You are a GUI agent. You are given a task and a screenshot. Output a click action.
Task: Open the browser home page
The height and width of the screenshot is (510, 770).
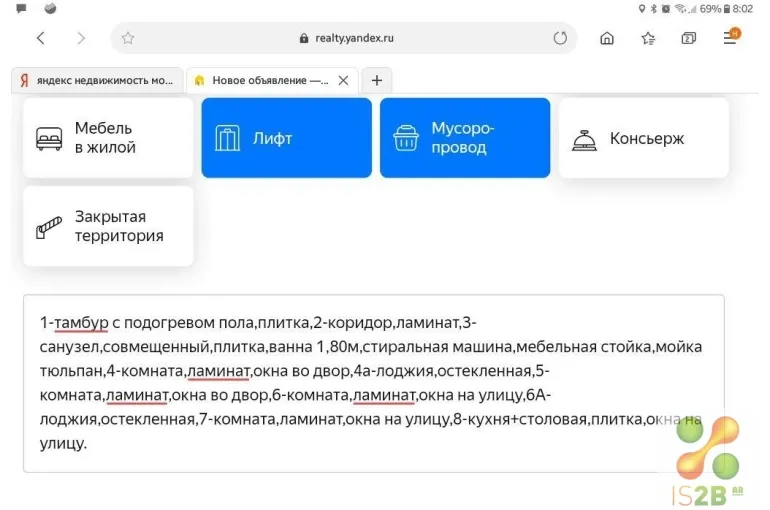(607, 39)
